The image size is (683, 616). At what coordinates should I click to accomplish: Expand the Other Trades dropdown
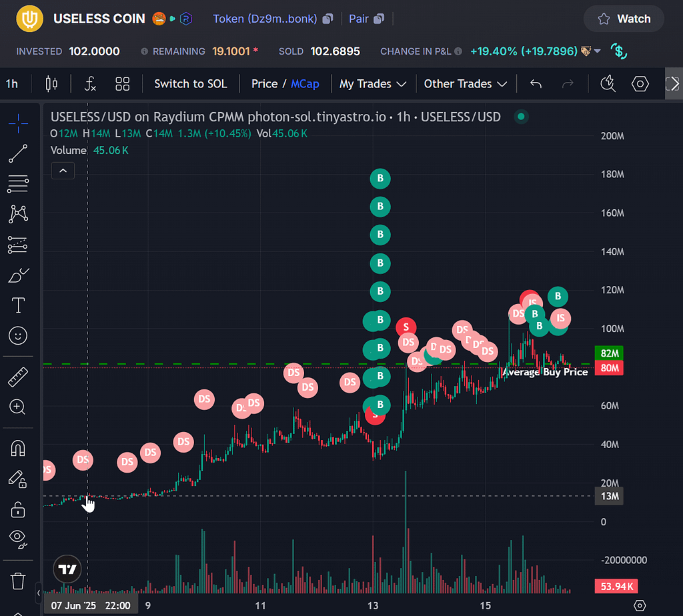[465, 84]
